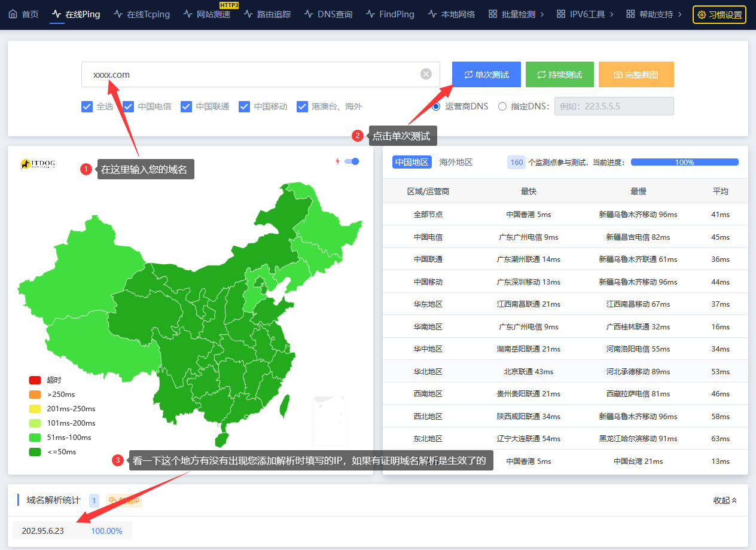Screen dimensions: 756x550
Task: Click the 单次测试 button
Action: coord(486,75)
